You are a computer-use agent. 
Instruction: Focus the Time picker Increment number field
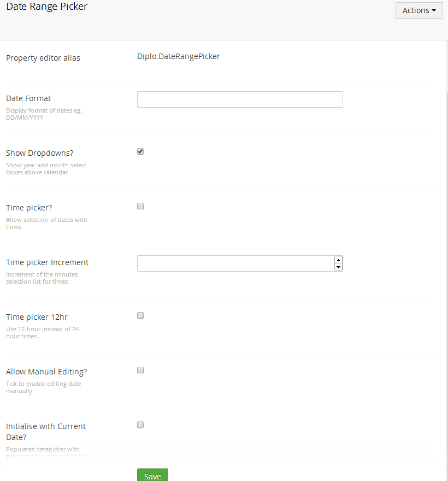(235, 263)
